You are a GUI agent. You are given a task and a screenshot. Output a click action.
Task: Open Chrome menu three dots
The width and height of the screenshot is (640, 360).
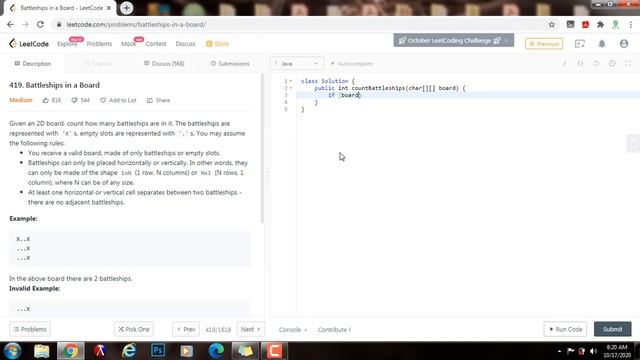pos(631,24)
